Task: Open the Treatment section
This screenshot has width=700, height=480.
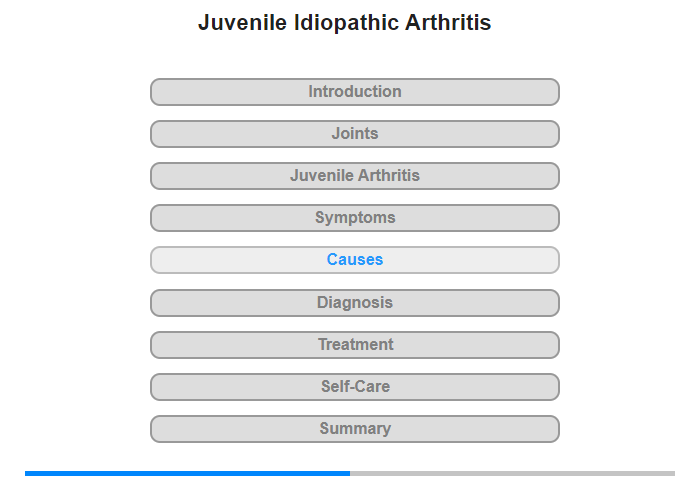Action: pos(354,345)
